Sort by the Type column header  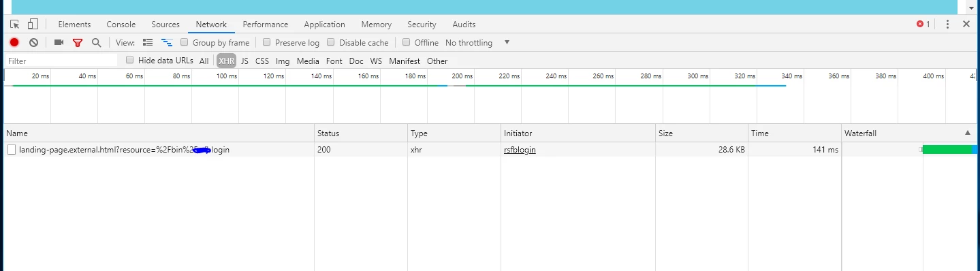(x=454, y=133)
